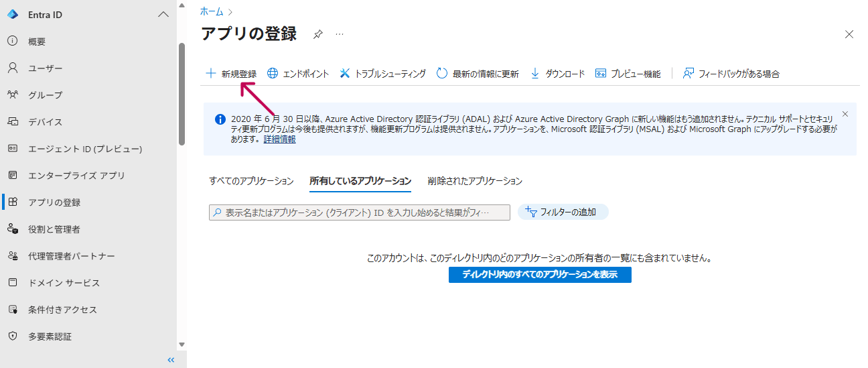Go to ホーム breadcrumb link
This screenshot has width=868, height=368.
(212, 11)
